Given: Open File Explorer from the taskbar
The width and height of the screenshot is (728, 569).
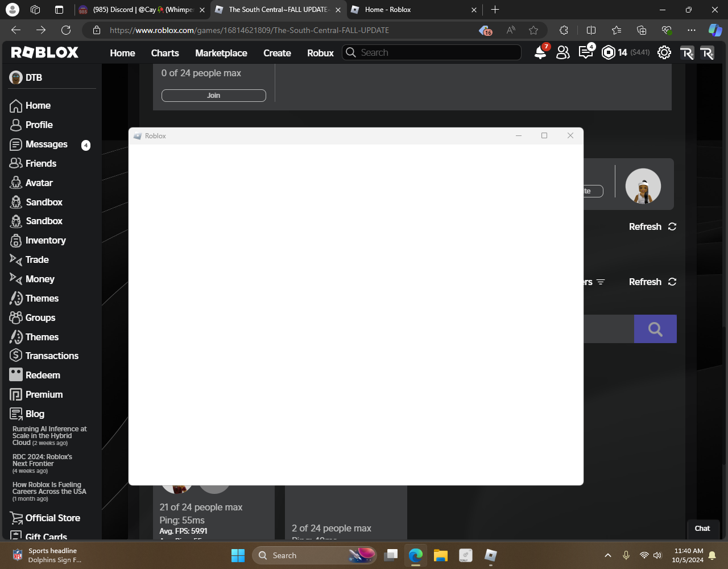Looking at the screenshot, I should (x=440, y=555).
